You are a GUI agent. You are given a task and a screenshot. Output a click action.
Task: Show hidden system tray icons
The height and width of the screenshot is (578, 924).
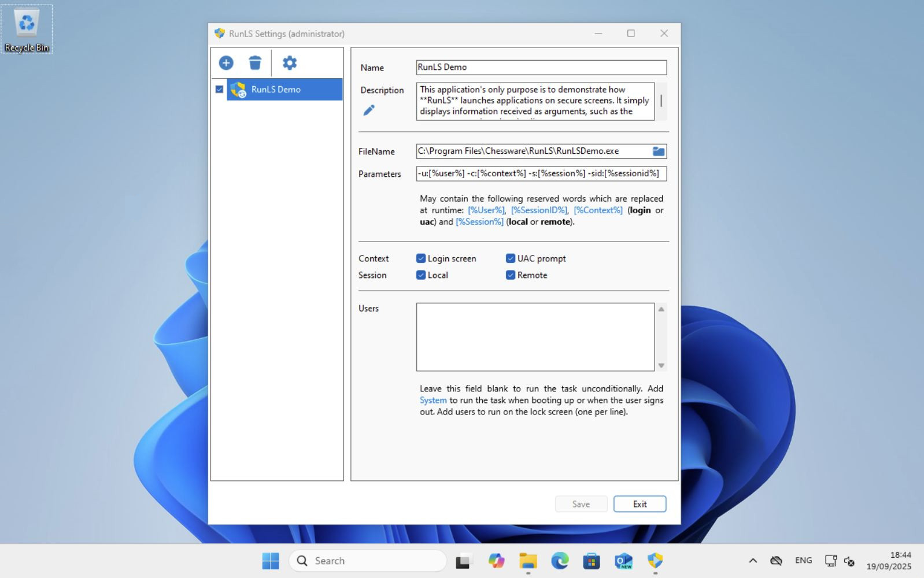point(753,561)
